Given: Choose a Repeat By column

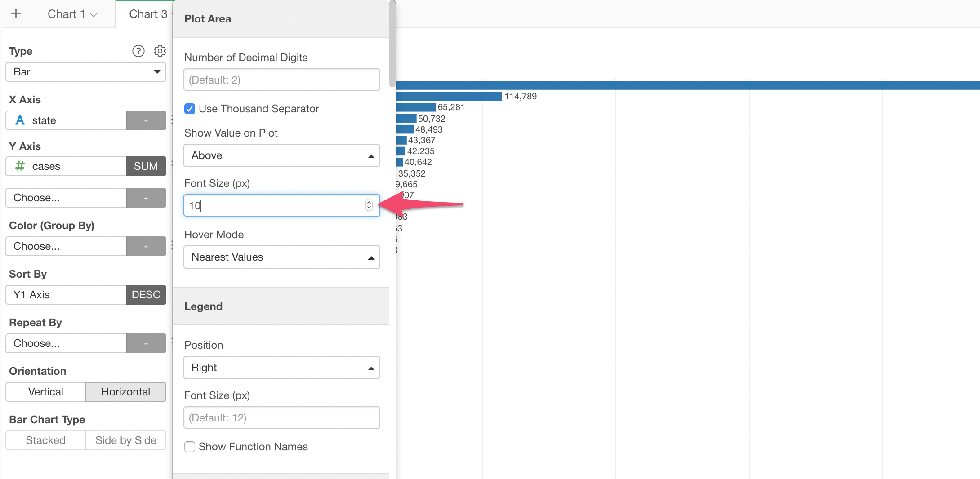Looking at the screenshot, I should coord(66,343).
